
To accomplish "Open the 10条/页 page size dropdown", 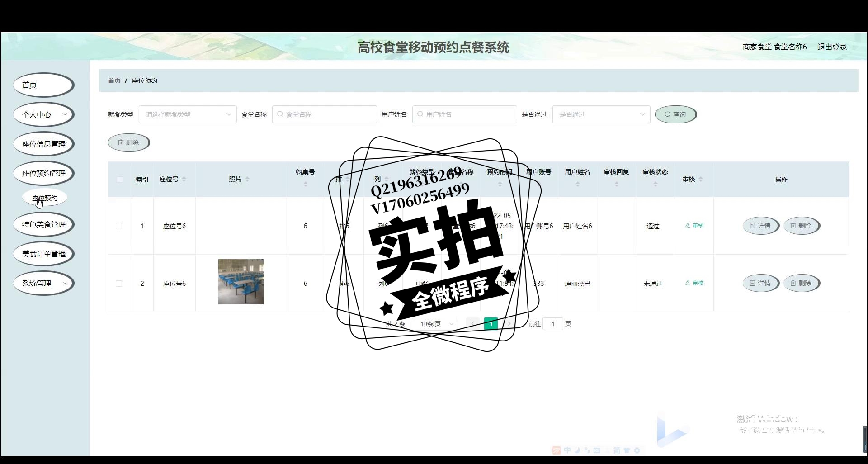I will tap(434, 324).
